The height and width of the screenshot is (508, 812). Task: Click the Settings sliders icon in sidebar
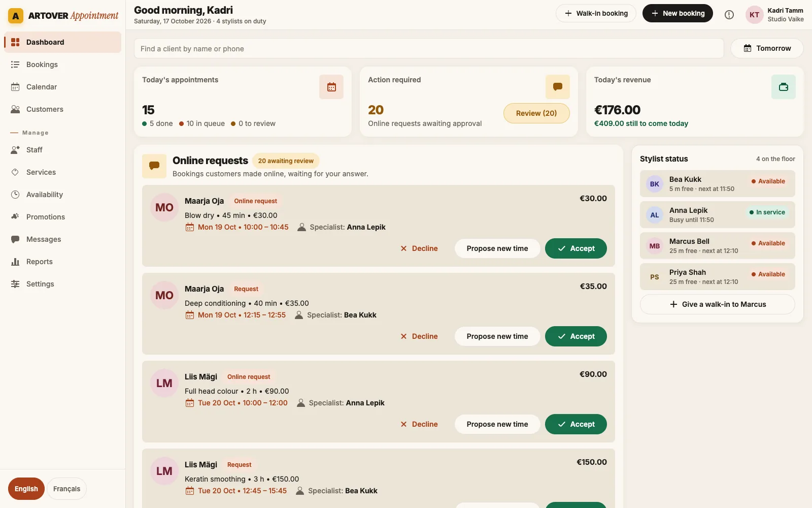click(15, 284)
